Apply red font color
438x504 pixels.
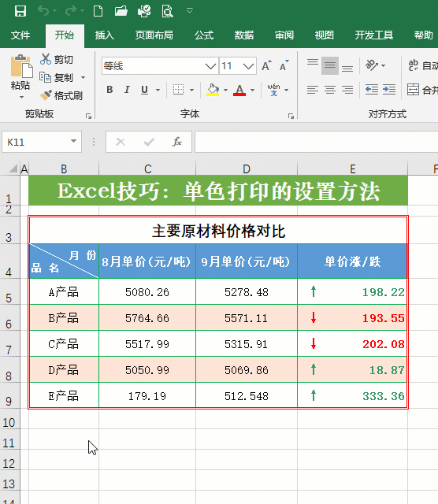click(x=239, y=90)
